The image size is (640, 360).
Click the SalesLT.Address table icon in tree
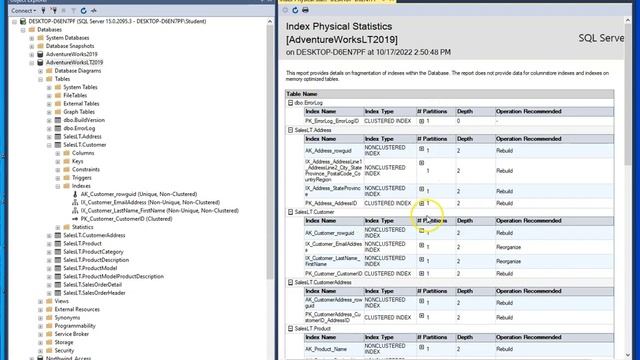coord(58,136)
